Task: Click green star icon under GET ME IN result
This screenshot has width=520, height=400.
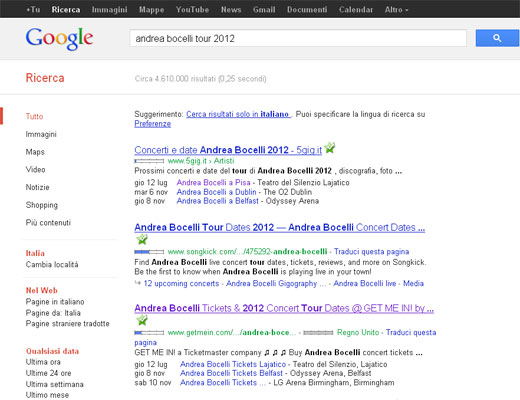Action: (142, 320)
